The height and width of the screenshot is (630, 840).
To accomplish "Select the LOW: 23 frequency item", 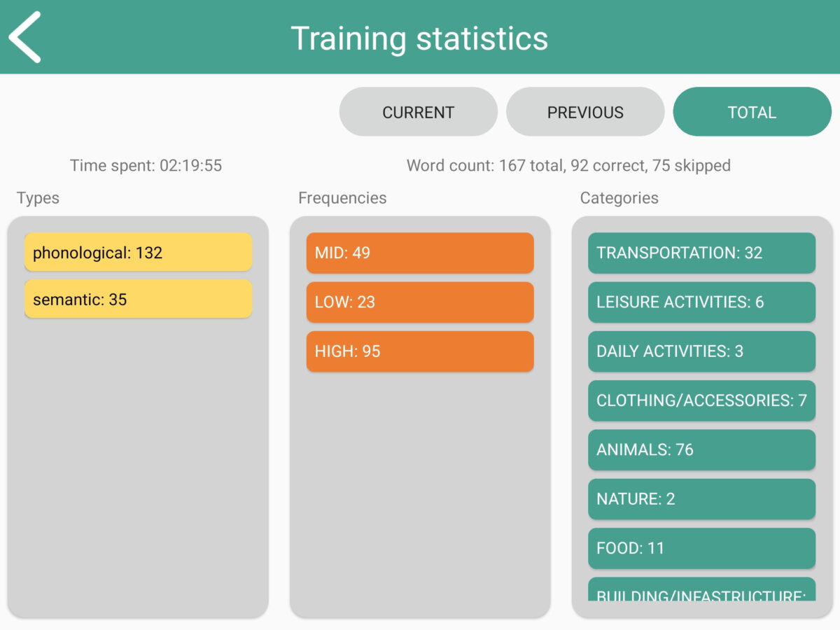I will [420, 302].
